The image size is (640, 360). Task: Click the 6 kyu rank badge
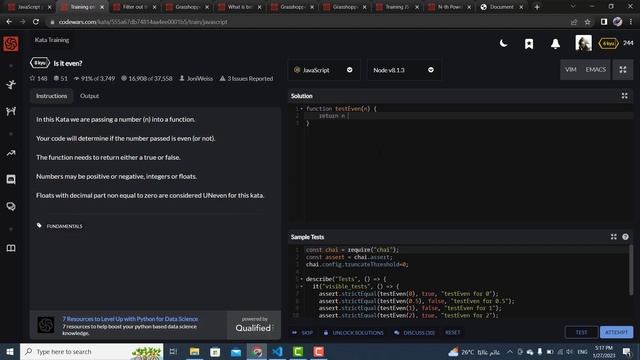click(608, 43)
